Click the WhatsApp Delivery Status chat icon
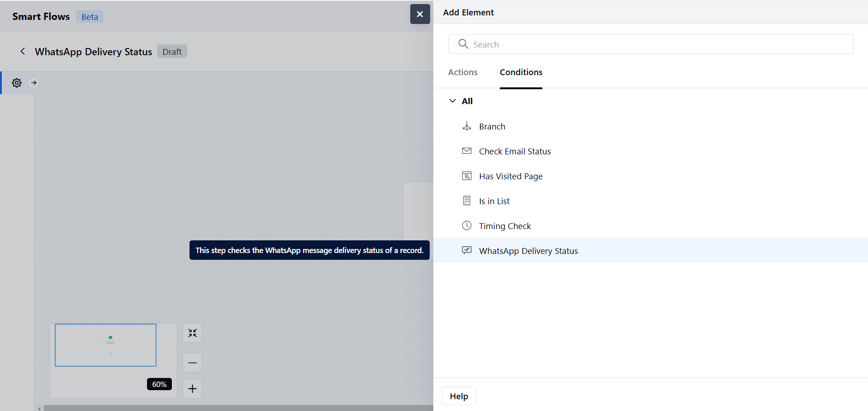868x411 pixels. 467,250
